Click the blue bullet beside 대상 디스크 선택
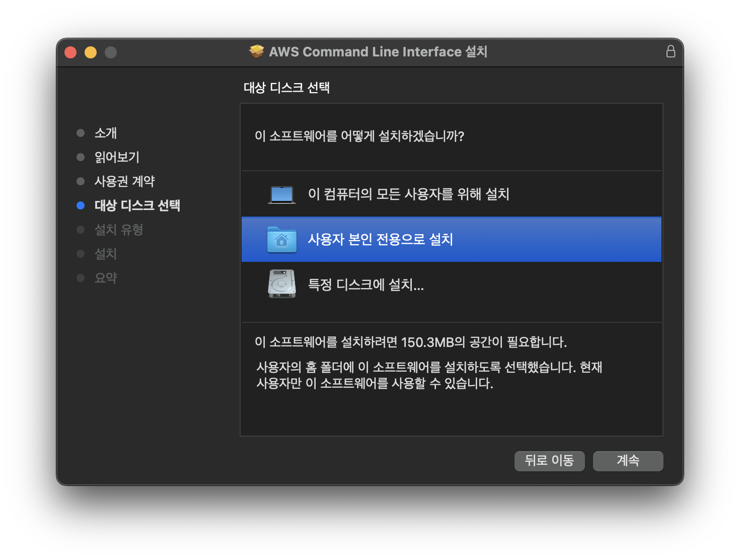Image resolution: width=740 pixels, height=560 pixels. click(x=81, y=205)
